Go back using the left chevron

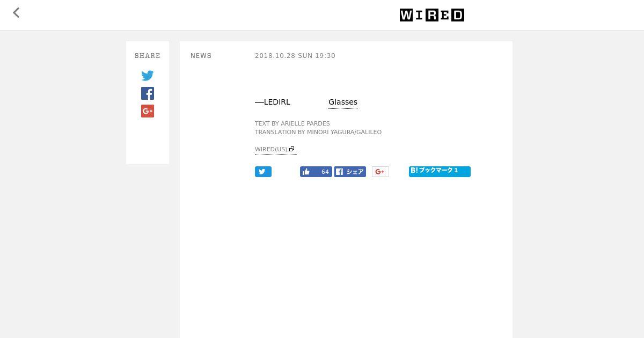coord(16,13)
